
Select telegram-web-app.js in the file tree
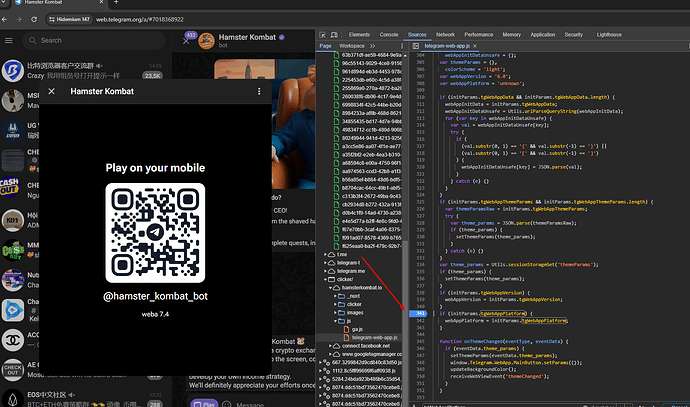(x=374, y=337)
